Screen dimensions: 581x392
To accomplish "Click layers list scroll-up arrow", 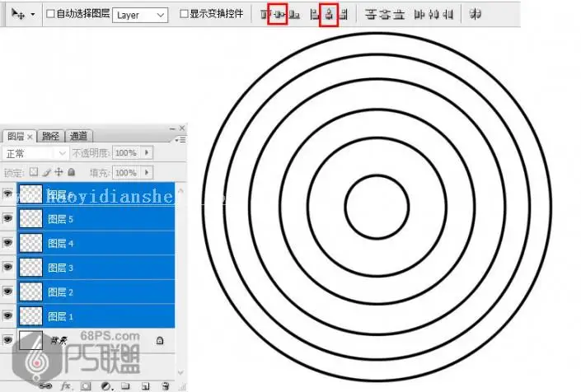I will click(x=180, y=190).
